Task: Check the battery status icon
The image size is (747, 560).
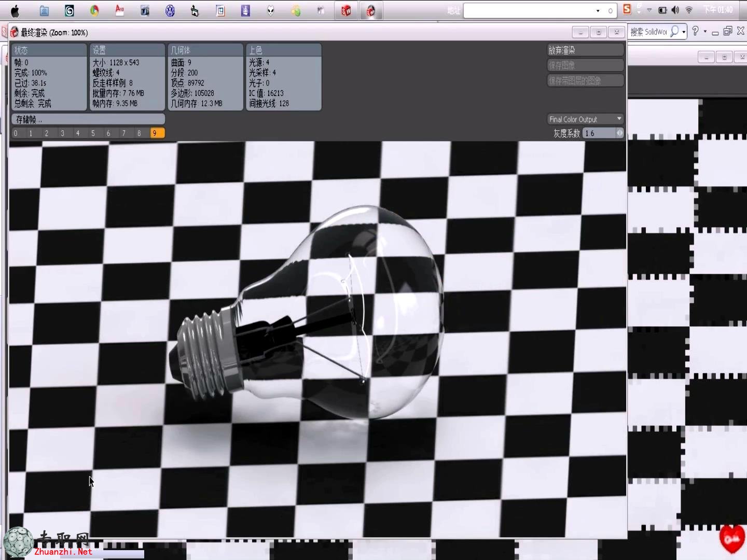Action: [662, 10]
